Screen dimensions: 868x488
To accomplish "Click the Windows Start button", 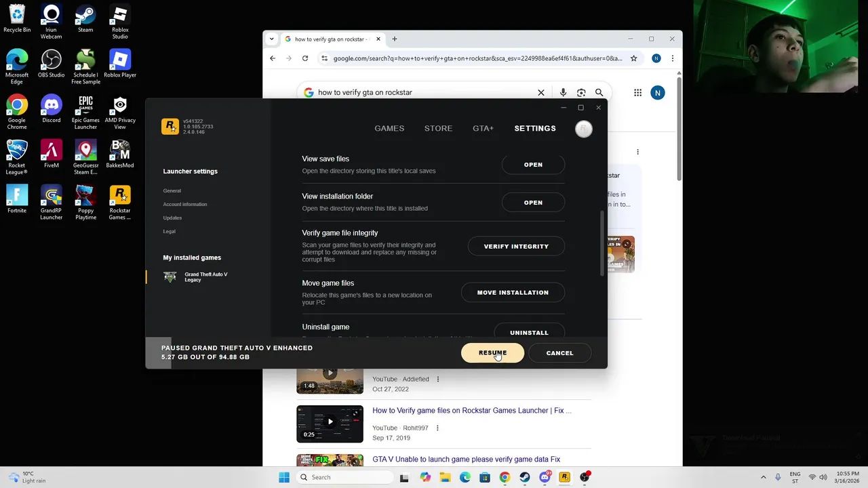I will point(284,477).
